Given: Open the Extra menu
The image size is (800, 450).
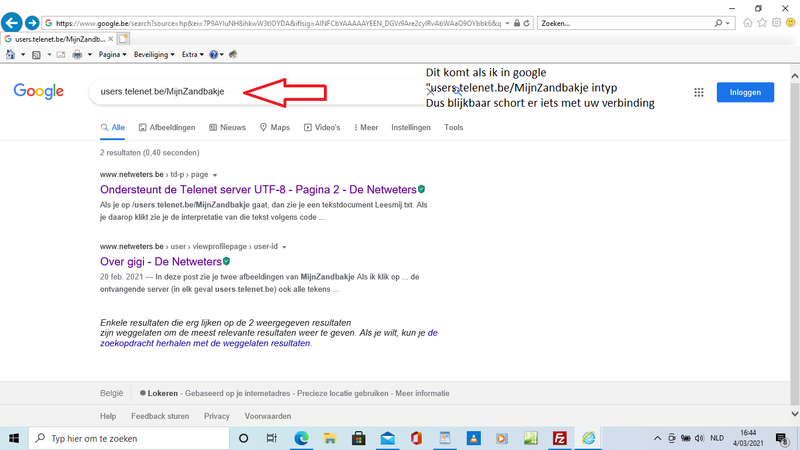Looking at the screenshot, I should tap(193, 55).
